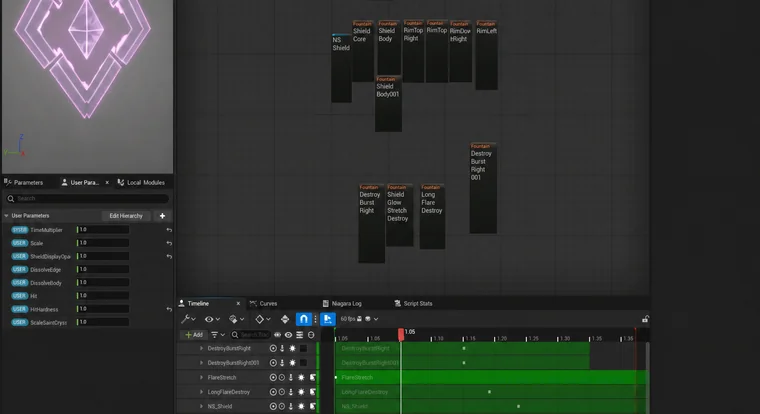
Task: Click the DissolveBody value slider field
Action: pos(103,282)
